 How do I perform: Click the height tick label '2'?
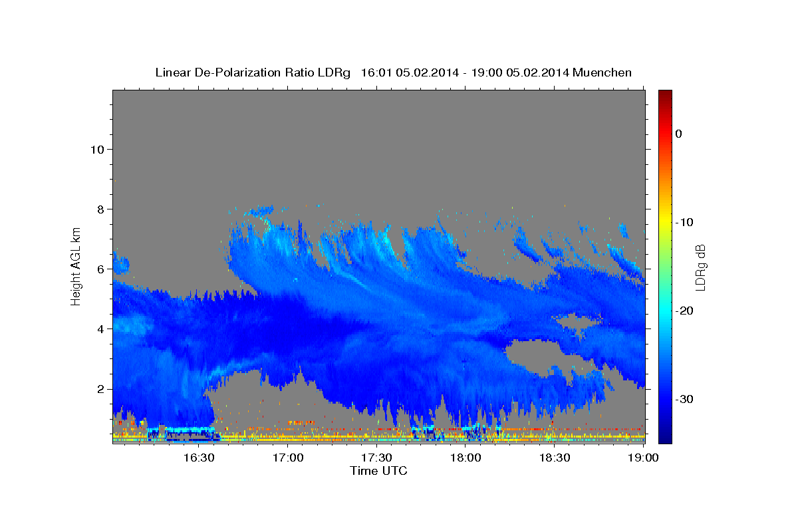(x=100, y=388)
